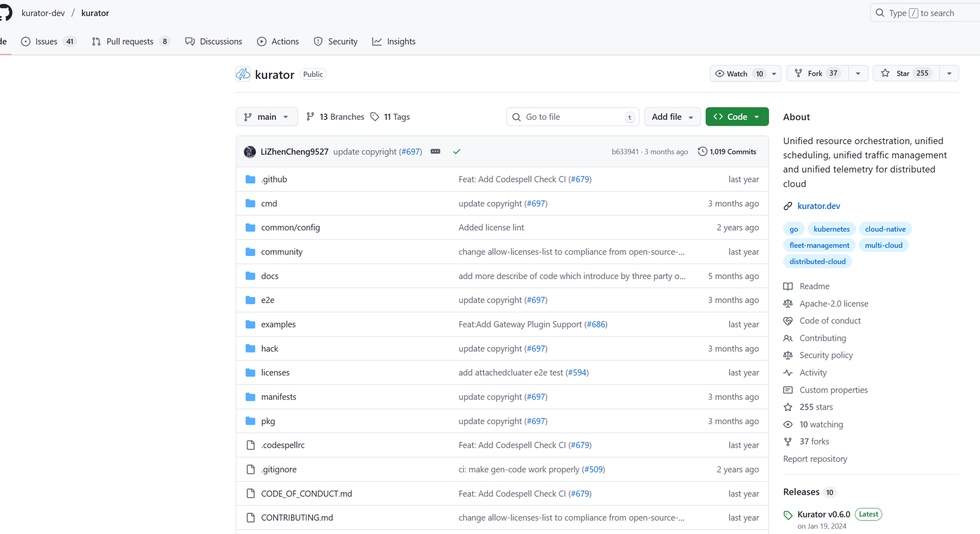Star the kurator repository
This screenshot has height=534, width=980.
point(905,74)
